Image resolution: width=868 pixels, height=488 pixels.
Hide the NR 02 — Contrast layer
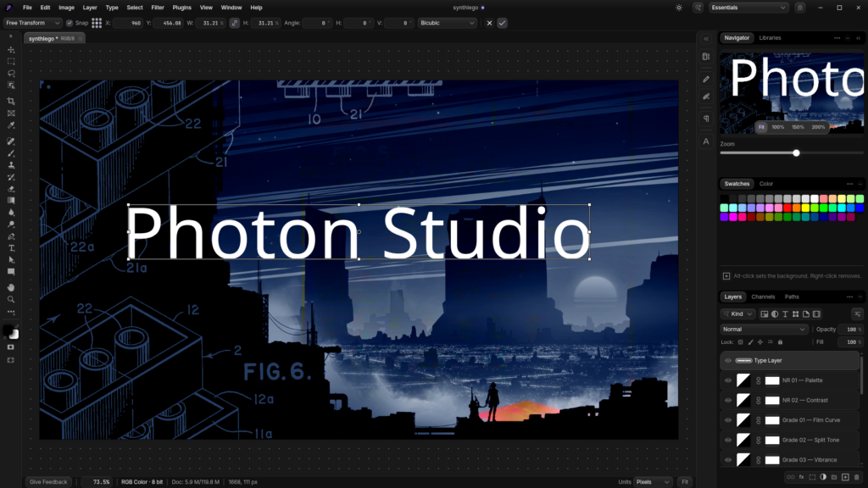point(728,401)
